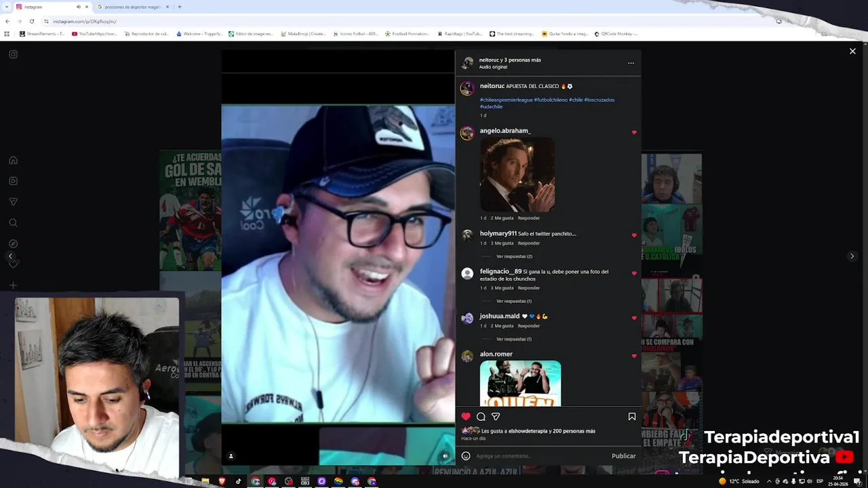The image size is (868, 488).
Task: Open the 'Audio original' link
Action: [x=493, y=67]
